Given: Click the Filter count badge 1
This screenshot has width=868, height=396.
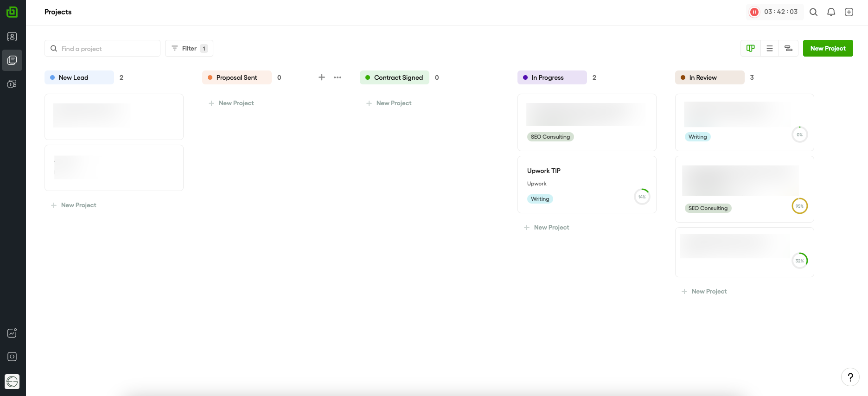Looking at the screenshot, I should 204,48.
